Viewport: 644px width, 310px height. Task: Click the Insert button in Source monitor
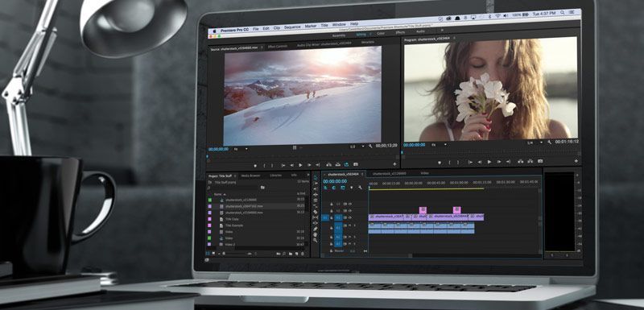pos(328,164)
